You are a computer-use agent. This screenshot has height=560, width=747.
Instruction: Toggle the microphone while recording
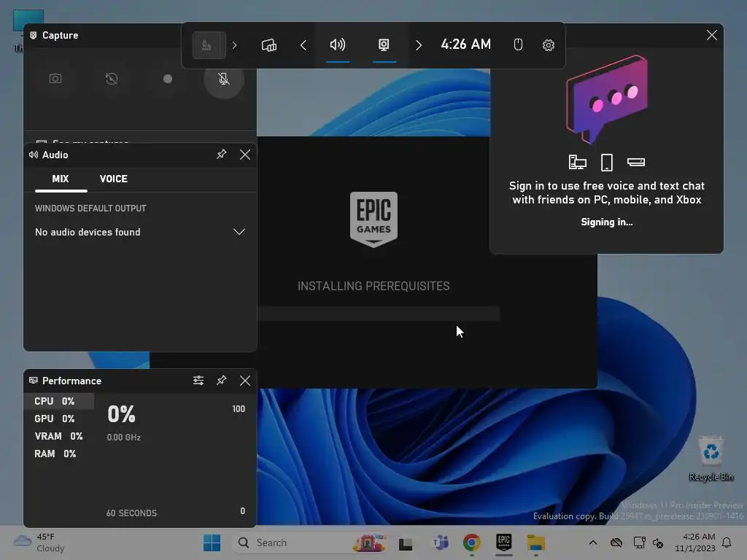(x=223, y=79)
